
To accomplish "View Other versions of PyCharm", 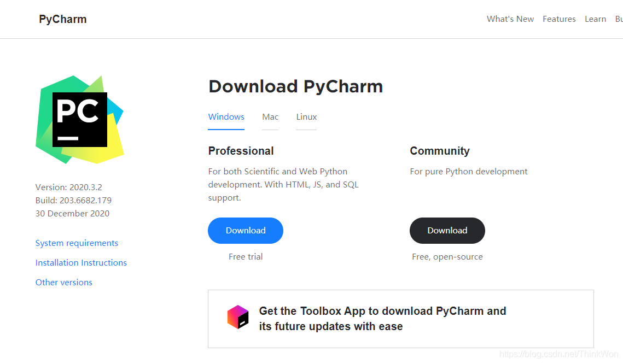I will (63, 282).
